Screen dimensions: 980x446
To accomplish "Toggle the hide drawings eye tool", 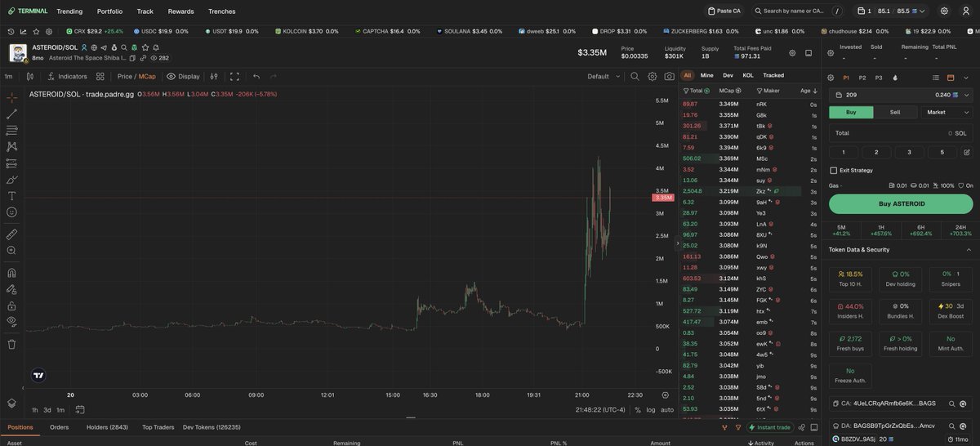I will [12, 321].
